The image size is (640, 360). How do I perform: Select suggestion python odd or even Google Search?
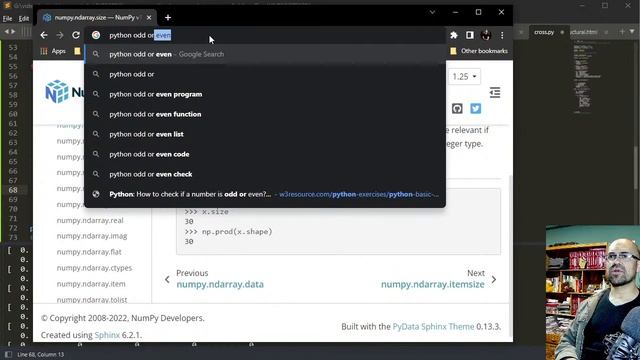tap(265, 54)
